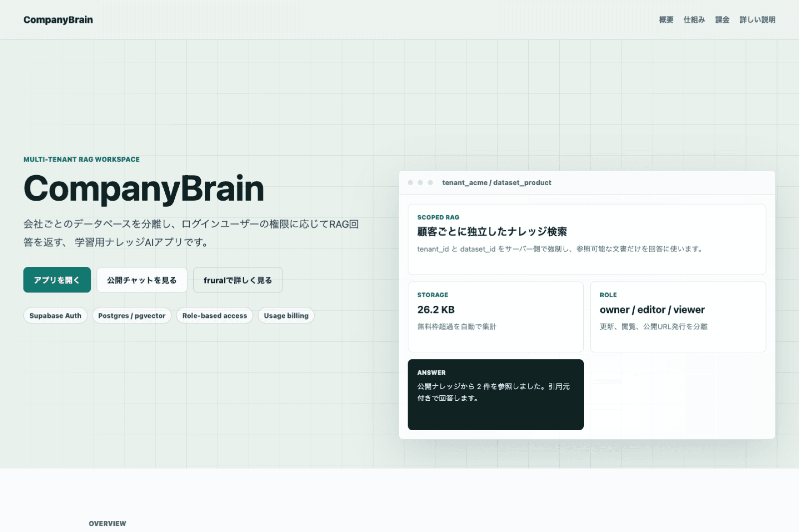Click the Role-based access tag
The image size is (799, 532).
[215, 315]
